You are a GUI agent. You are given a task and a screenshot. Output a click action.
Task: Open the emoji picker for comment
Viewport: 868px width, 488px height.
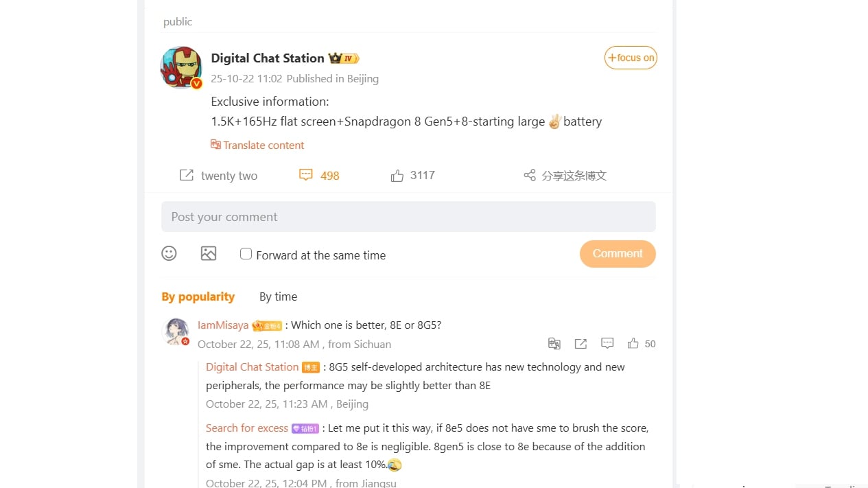[x=169, y=253]
